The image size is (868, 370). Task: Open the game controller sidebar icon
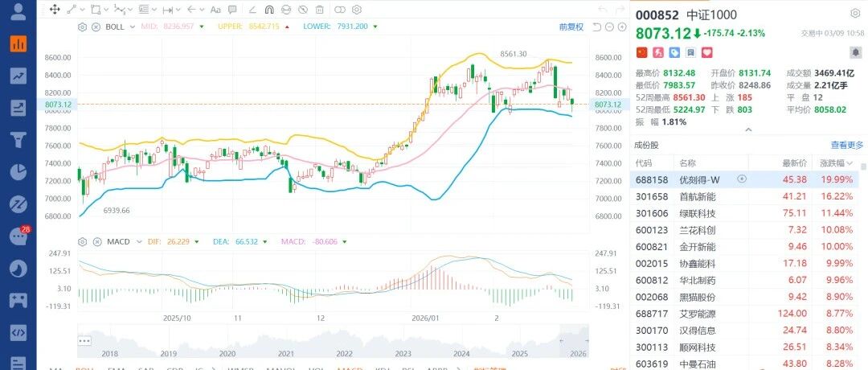[x=18, y=300]
